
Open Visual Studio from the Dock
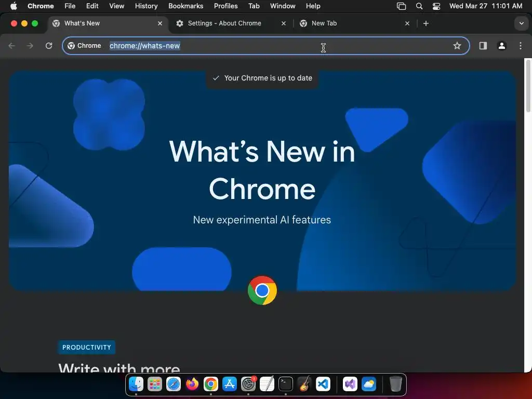tap(350, 384)
